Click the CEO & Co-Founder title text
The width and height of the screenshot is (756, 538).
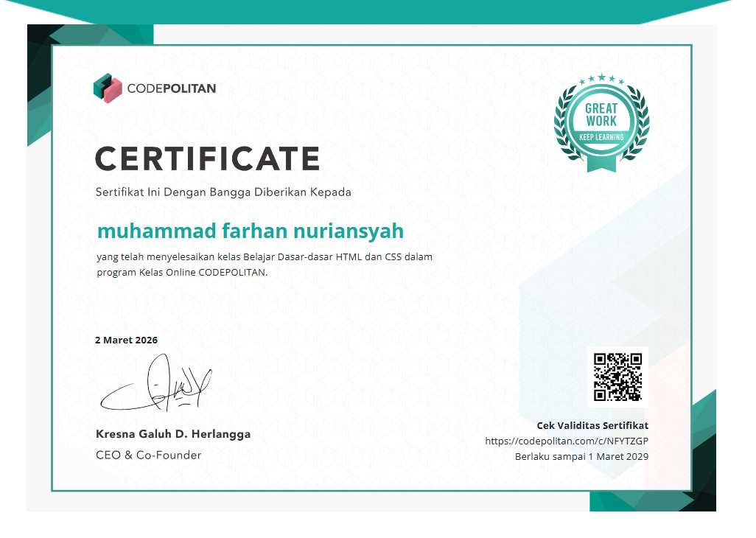(x=147, y=455)
